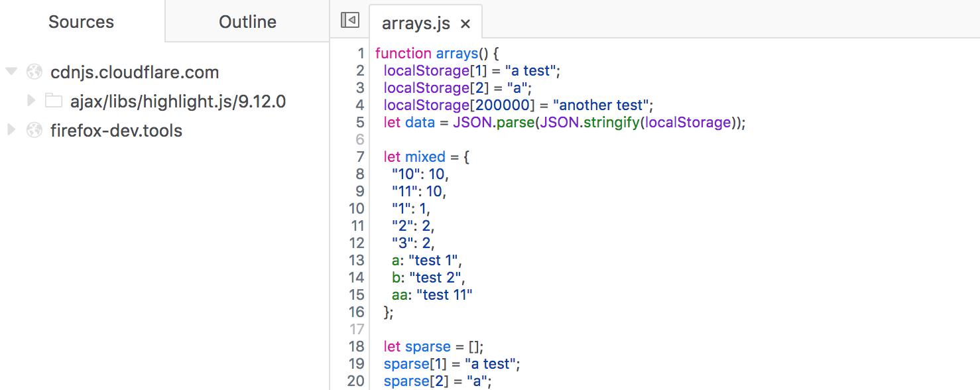This screenshot has width=980, height=390.
Task: Set breakpoint on line number 11
Action: [357, 226]
